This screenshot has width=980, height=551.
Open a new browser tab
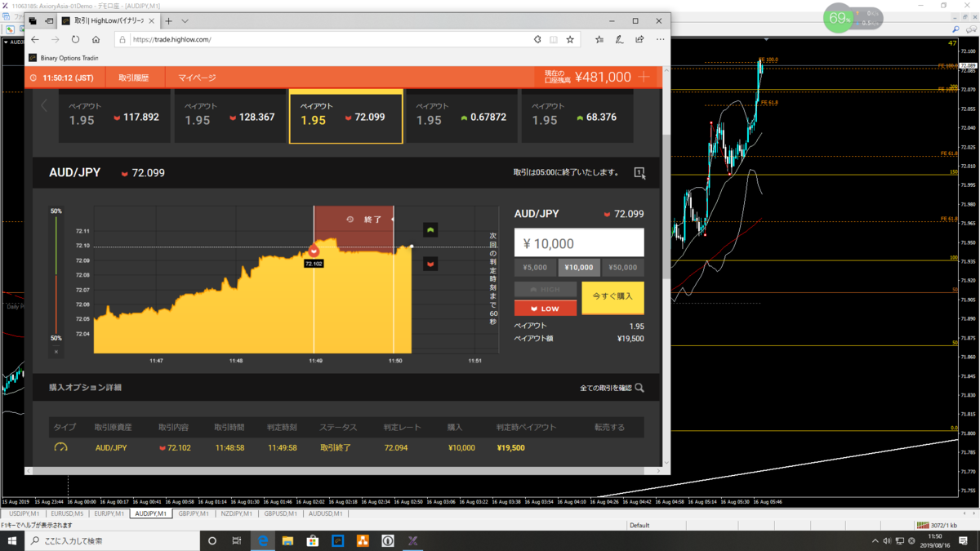point(169,21)
